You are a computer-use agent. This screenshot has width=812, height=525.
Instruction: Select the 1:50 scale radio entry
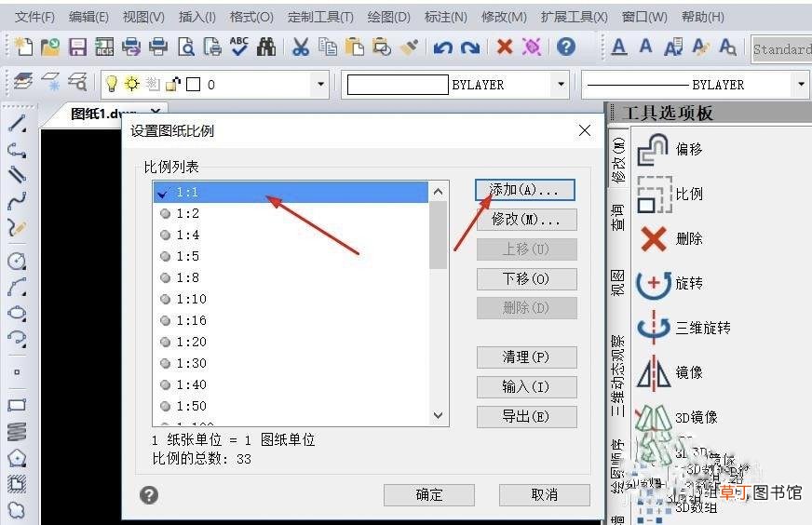[183, 406]
